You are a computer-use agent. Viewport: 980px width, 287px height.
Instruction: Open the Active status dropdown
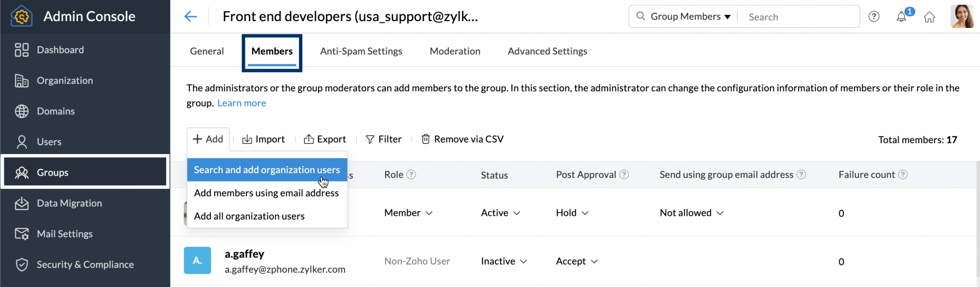click(500, 213)
